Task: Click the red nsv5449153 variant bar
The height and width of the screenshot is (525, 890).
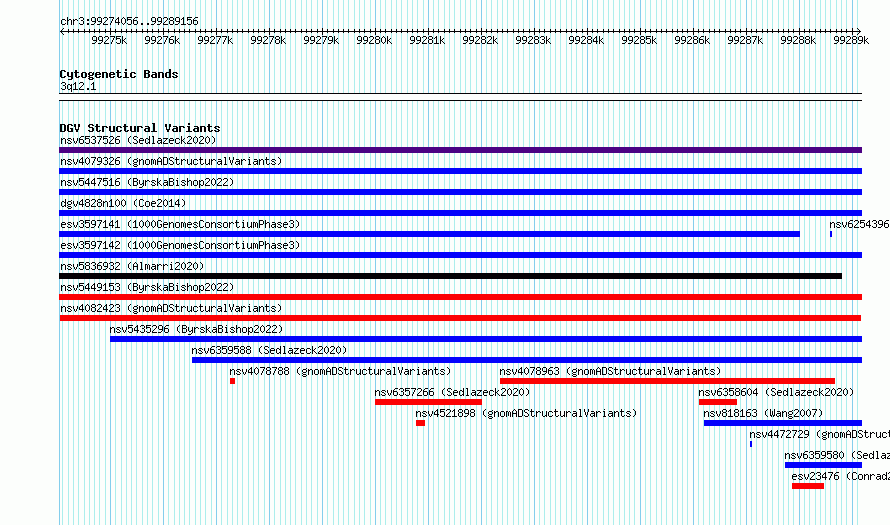Action: (460, 297)
